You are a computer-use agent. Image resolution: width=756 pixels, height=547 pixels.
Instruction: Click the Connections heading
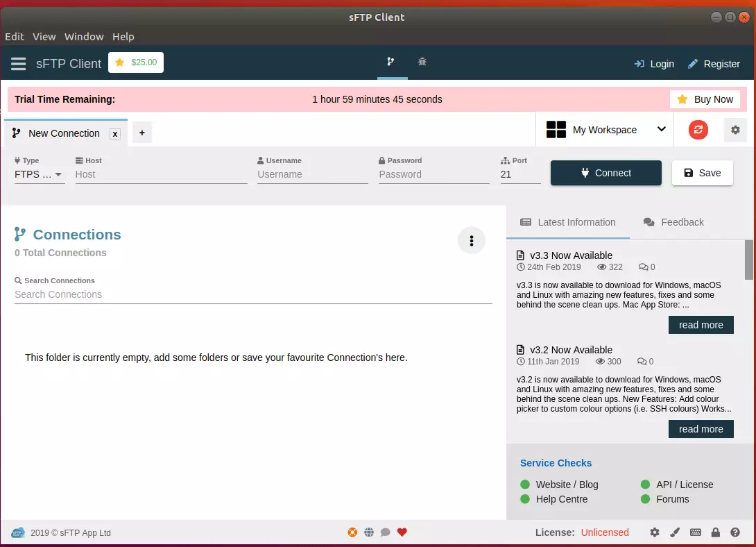click(x=77, y=235)
